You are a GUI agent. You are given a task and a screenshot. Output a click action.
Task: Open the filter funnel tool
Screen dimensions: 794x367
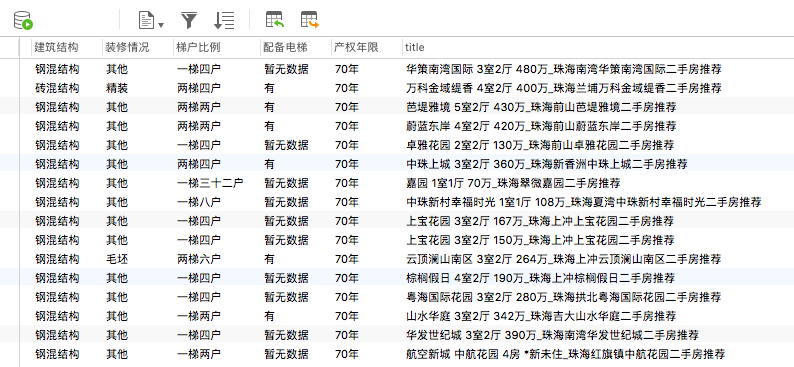pyautogui.click(x=189, y=20)
